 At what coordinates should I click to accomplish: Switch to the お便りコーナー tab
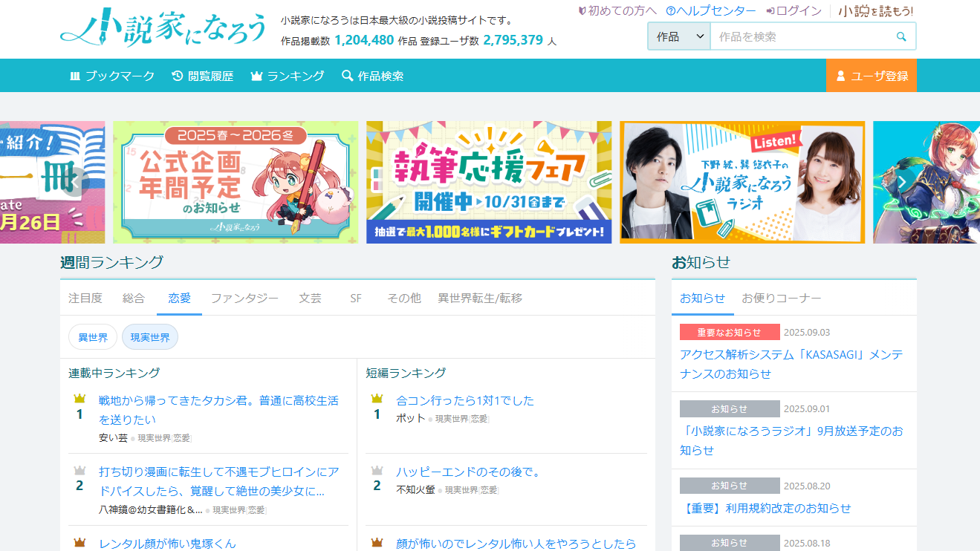click(781, 298)
